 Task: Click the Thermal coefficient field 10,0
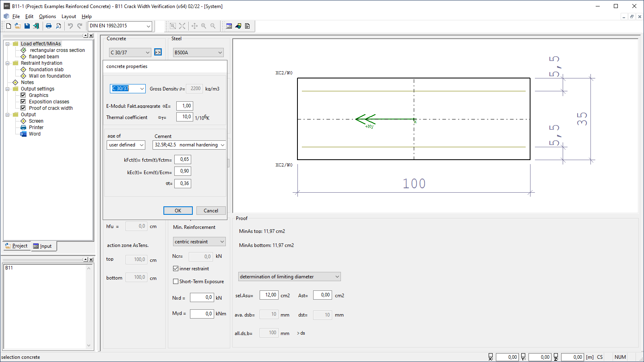click(x=185, y=117)
